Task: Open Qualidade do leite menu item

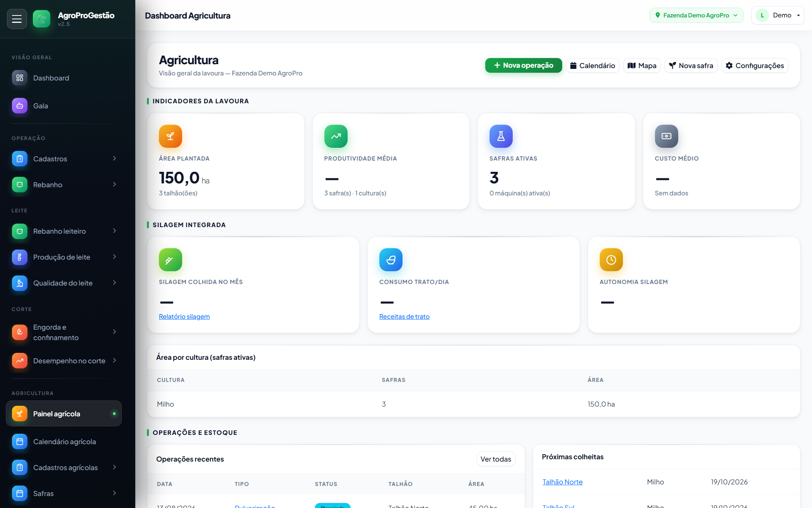Action: point(64,283)
